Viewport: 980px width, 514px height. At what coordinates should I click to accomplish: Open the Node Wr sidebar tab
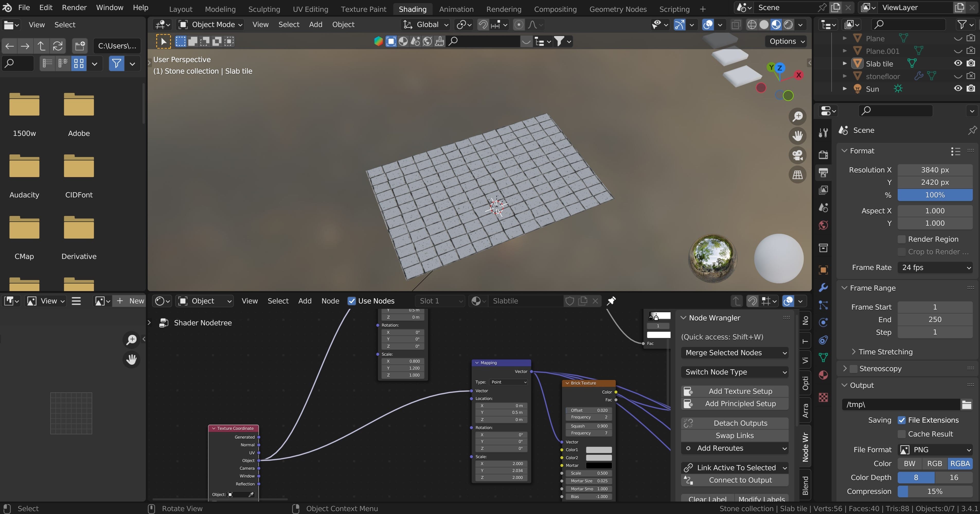tap(805, 447)
